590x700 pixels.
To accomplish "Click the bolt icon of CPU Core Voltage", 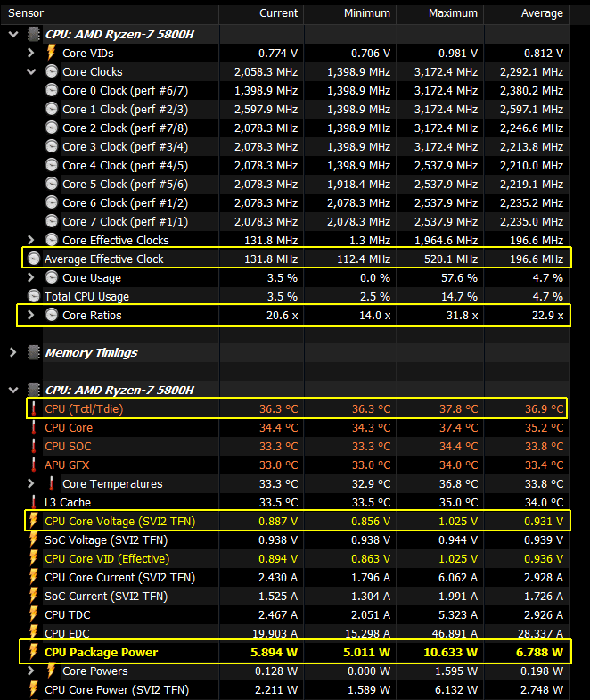I will (x=34, y=521).
